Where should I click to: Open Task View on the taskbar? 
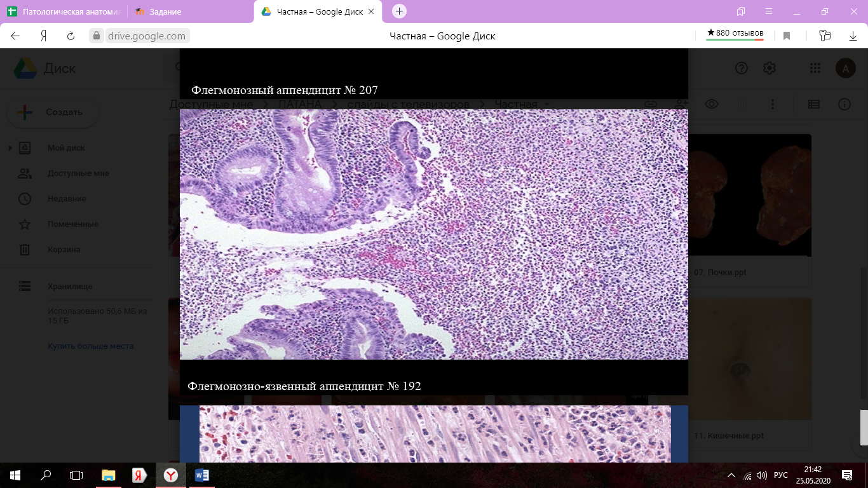tap(76, 475)
